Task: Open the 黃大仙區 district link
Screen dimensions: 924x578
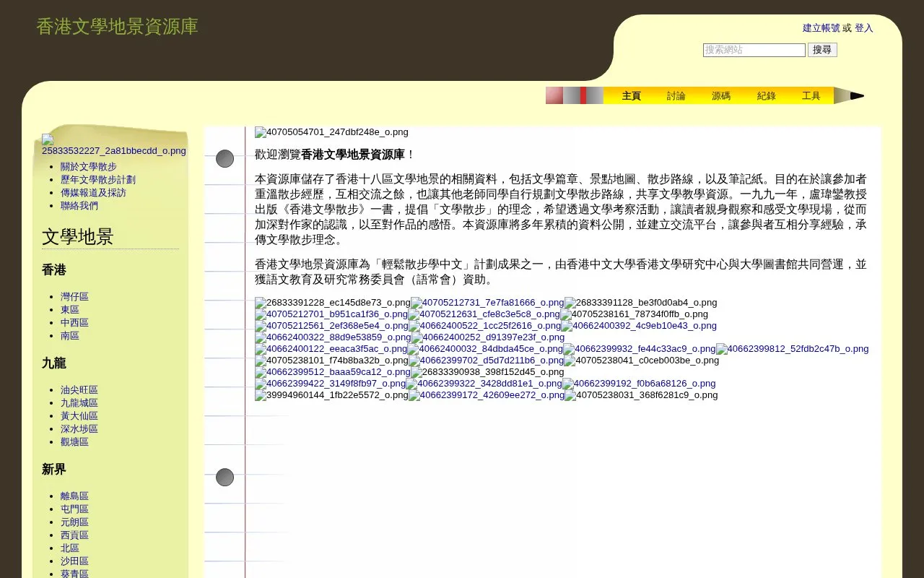Action: [79, 416]
